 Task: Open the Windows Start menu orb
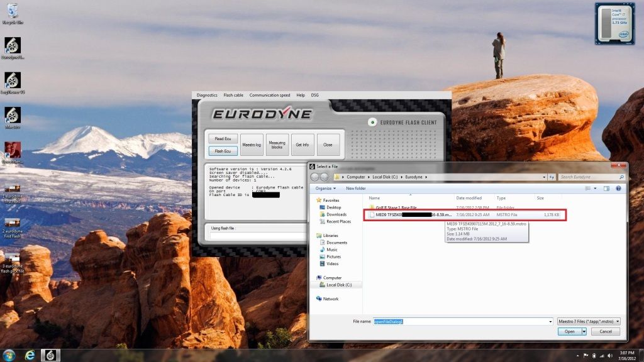coord(9,356)
